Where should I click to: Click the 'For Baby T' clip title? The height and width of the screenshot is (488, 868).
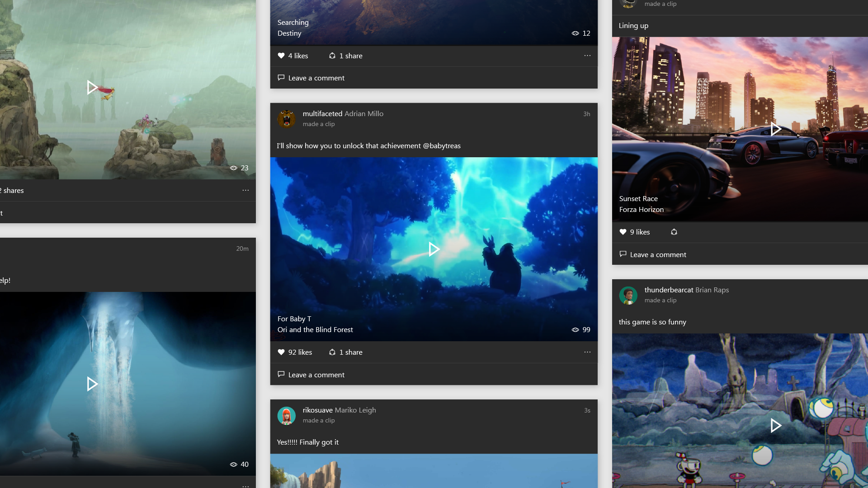294,319
